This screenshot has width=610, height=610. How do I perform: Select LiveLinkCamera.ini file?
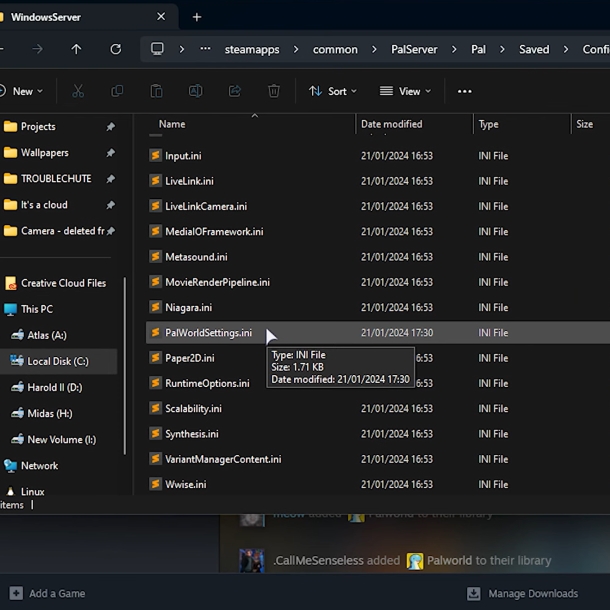pos(206,206)
